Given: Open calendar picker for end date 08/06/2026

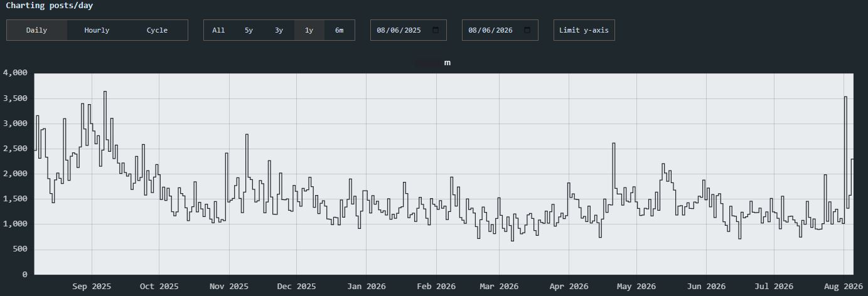Looking at the screenshot, I should 527,30.
